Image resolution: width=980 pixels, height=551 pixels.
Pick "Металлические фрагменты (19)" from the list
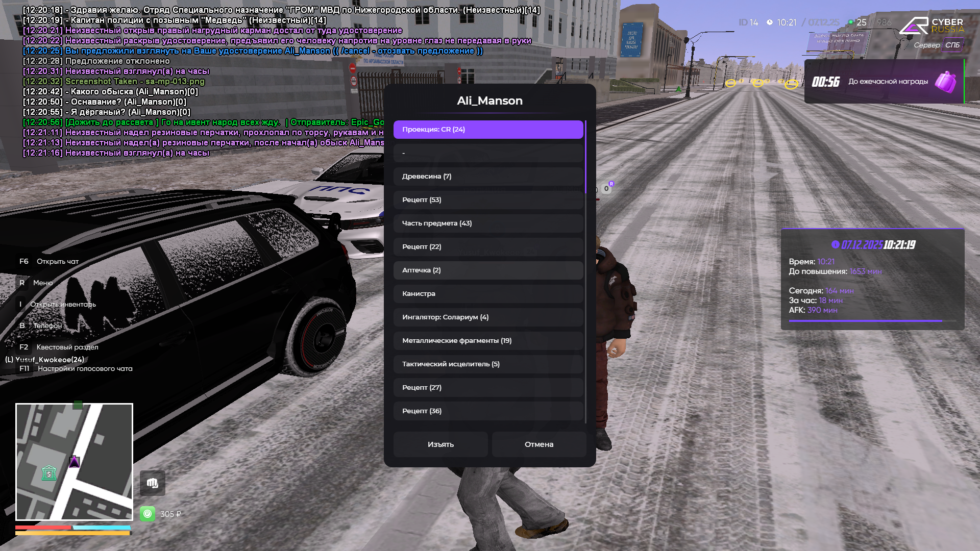[x=488, y=341]
